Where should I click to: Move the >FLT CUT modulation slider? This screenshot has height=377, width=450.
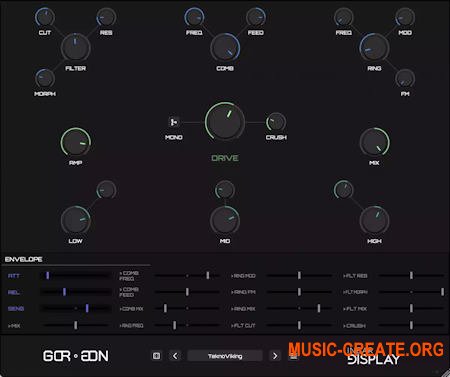click(x=299, y=325)
